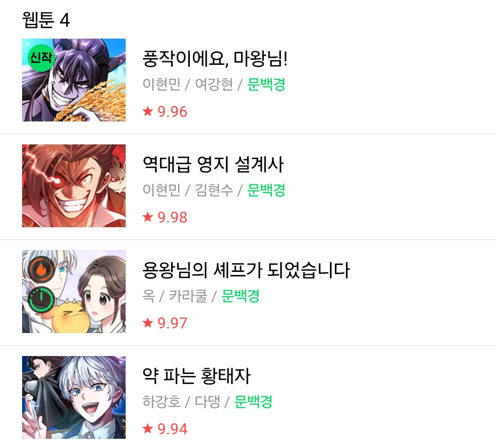Click the green 신작 badge icon
497x448 pixels.
click(x=41, y=57)
